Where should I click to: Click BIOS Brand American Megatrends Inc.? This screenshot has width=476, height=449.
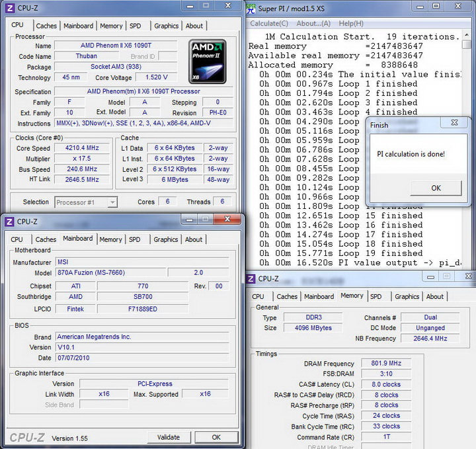point(142,337)
